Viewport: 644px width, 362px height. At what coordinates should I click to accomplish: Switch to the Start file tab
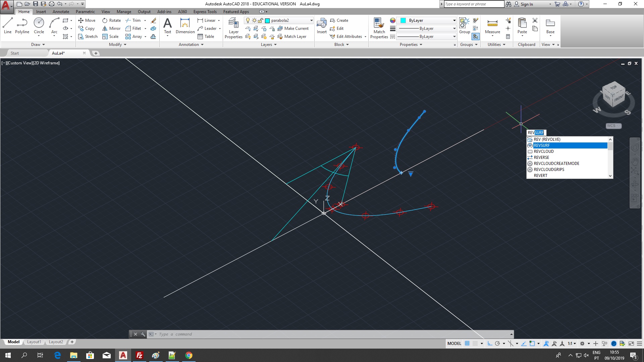15,53
